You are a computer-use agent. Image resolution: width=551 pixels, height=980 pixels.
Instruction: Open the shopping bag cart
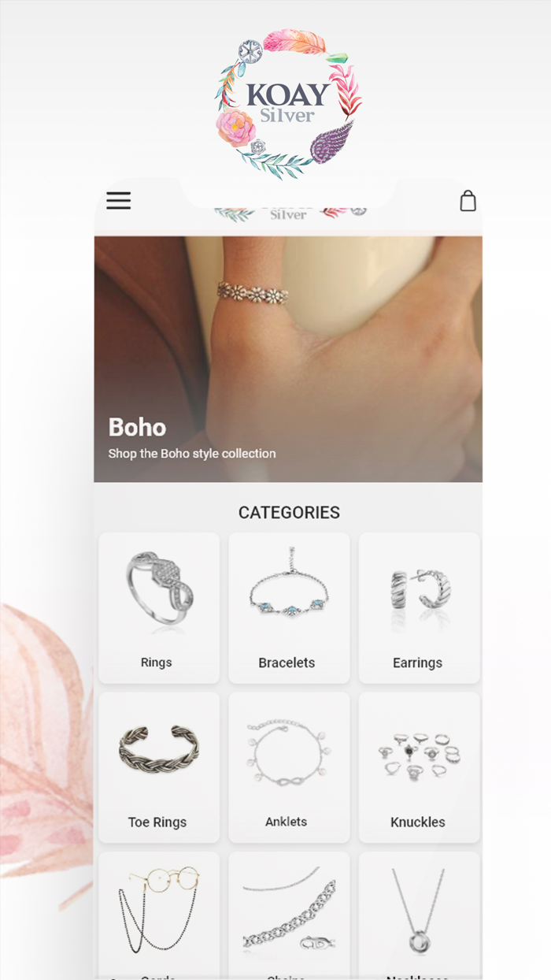coord(468,201)
